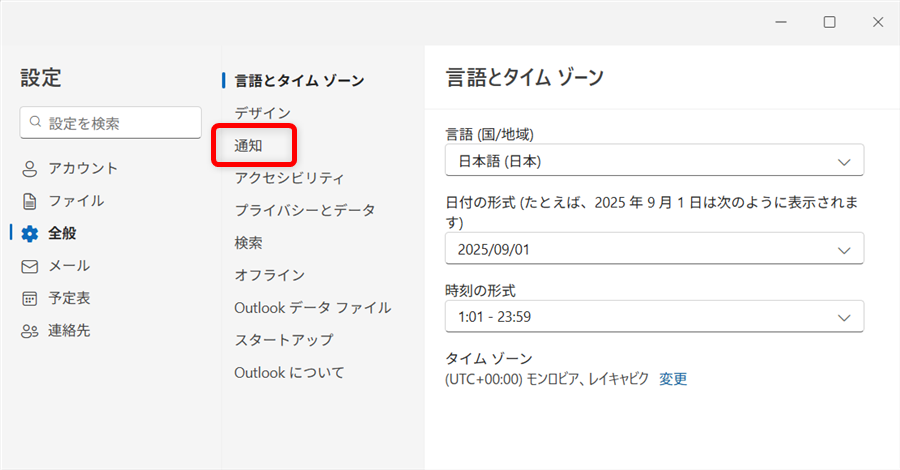Open アクセシビリティ settings
The height and width of the screenshot is (470, 900).
(289, 178)
